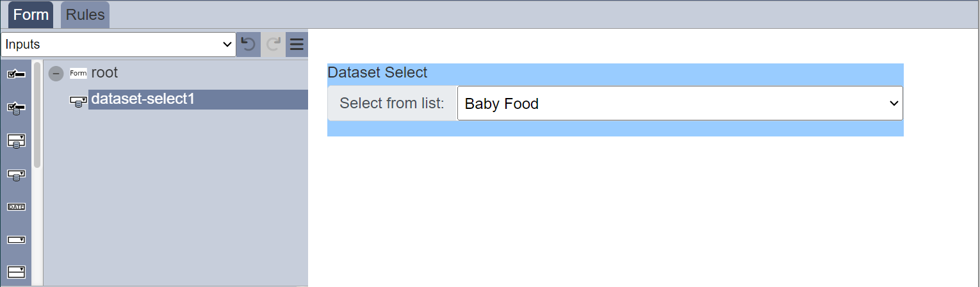Open the Inputs category dropdown
Viewport: 980px width, 287px height.
point(118,44)
